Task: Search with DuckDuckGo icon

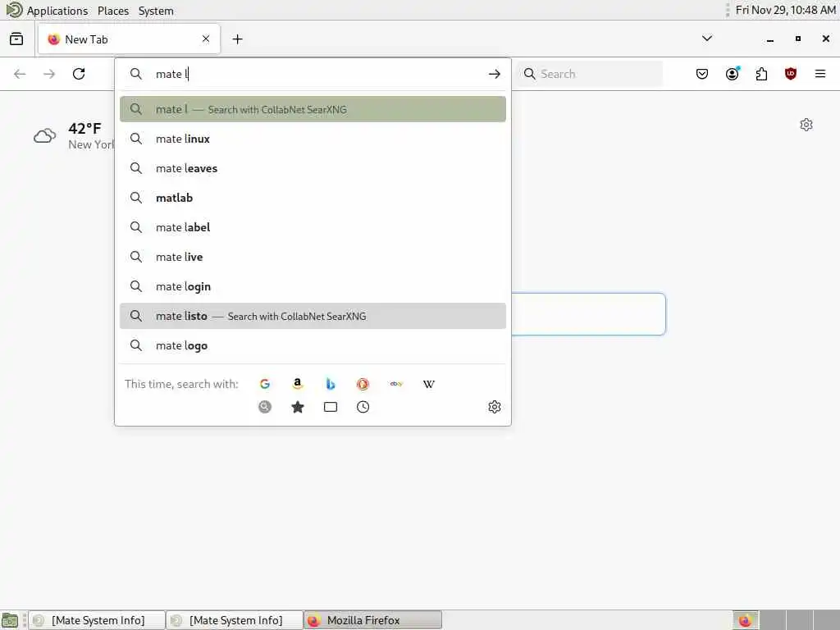Action: tap(363, 384)
